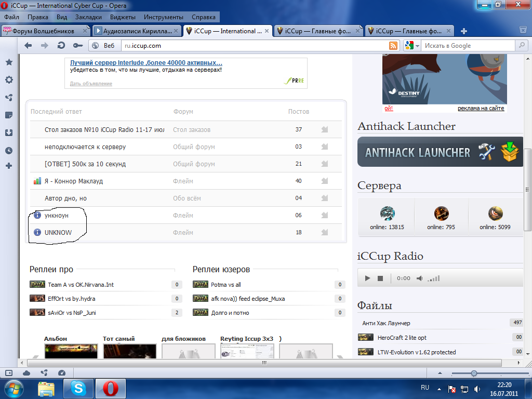
Task: Open the Файл menu
Action: click(11, 17)
